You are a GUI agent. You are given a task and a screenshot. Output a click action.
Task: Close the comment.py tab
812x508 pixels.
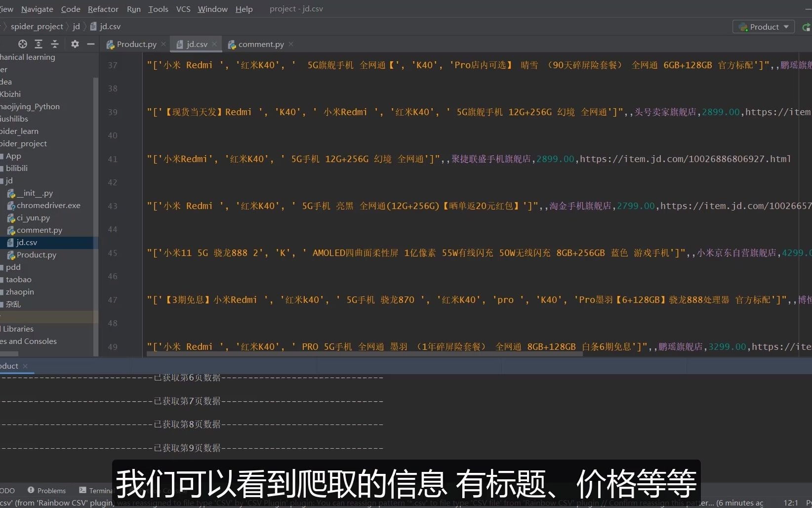(291, 44)
